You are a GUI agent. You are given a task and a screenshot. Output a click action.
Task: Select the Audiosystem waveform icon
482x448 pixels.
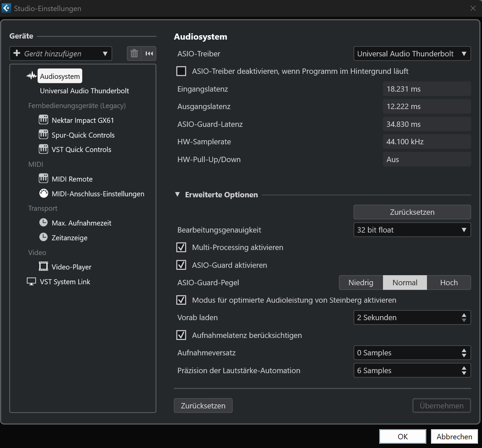32,76
